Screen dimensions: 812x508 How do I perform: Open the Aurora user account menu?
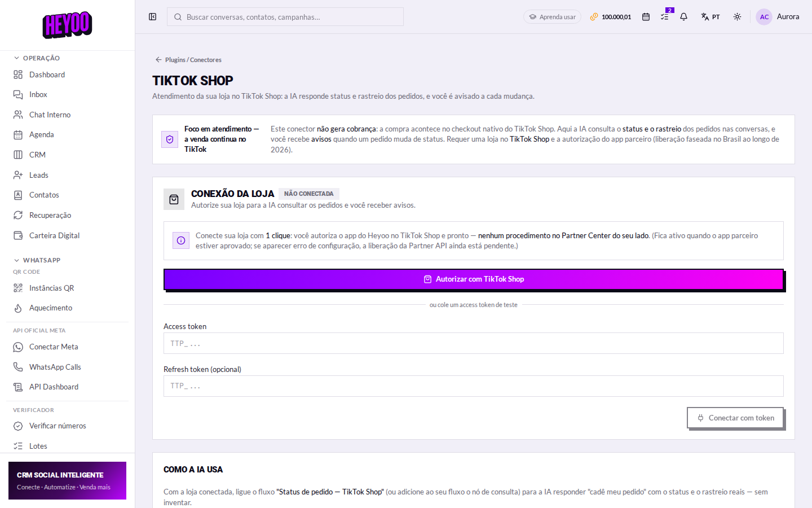pyautogui.click(x=778, y=17)
